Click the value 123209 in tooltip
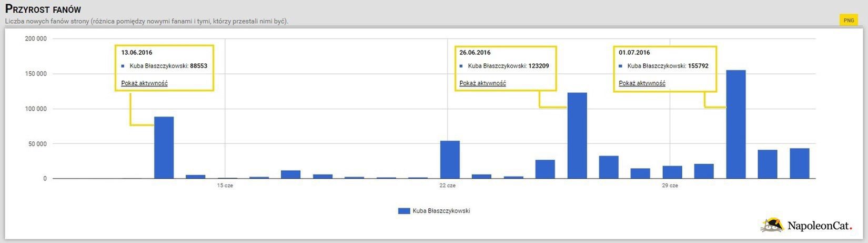Screen dimensions: 868x243 pyautogui.click(x=539, y=66)
